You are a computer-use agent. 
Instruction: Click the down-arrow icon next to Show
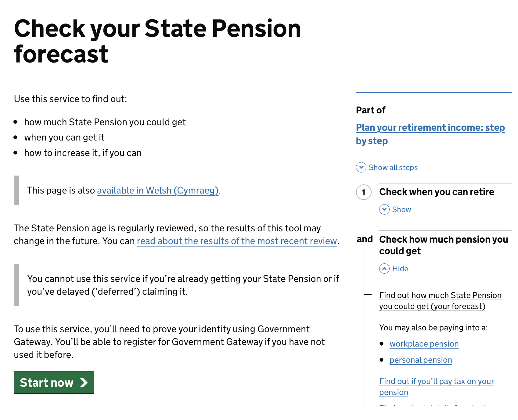tap(384, 209)
